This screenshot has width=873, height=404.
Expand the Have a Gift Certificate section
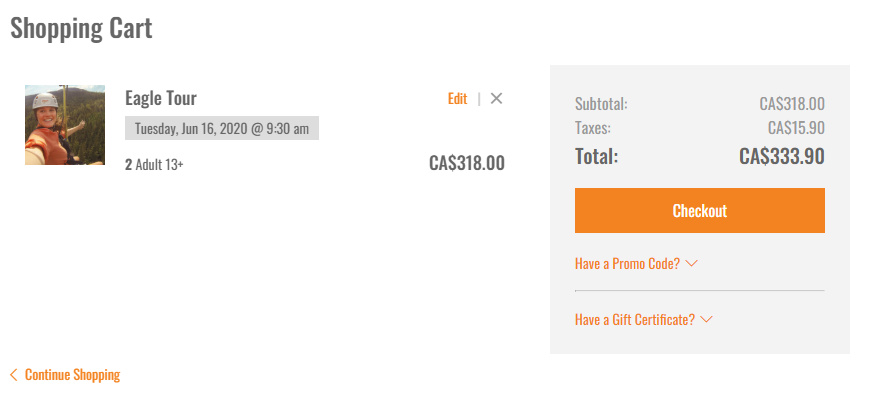(644, 319)
